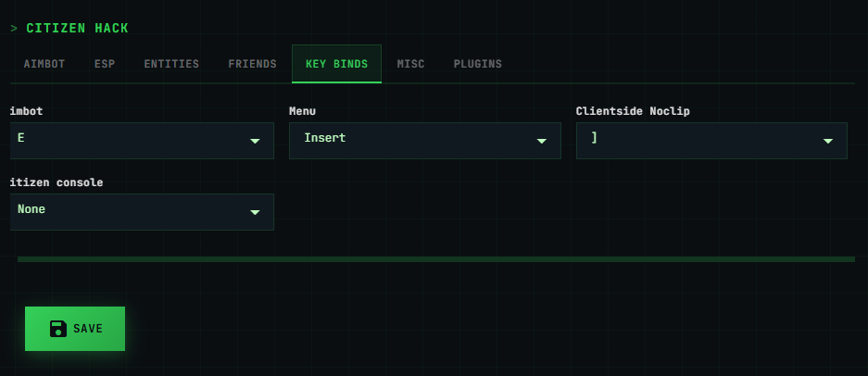Click the caret arrow on Clientside Noclip
The height and width of the screenshot is (376, 868).
(x=828, y=142)
